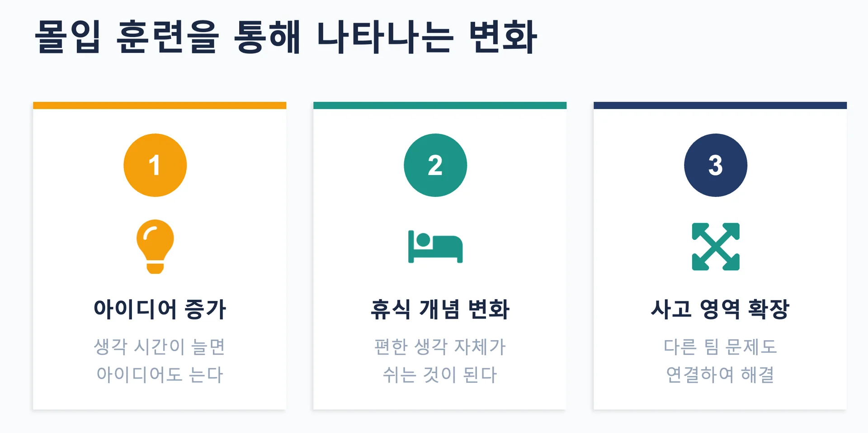Click the orange lightbulb icon

[x=155, y=246]
